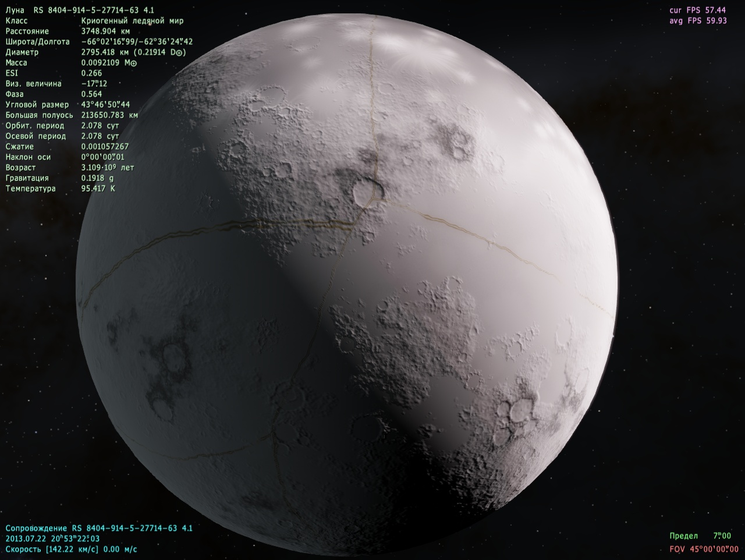
Task: Click the age value 3.109·10⁹ лет
Action: [108, 168]
